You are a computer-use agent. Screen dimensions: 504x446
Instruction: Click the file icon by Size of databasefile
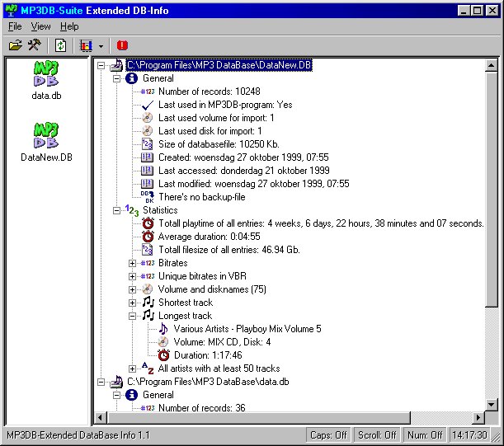[x=147, y=144]
